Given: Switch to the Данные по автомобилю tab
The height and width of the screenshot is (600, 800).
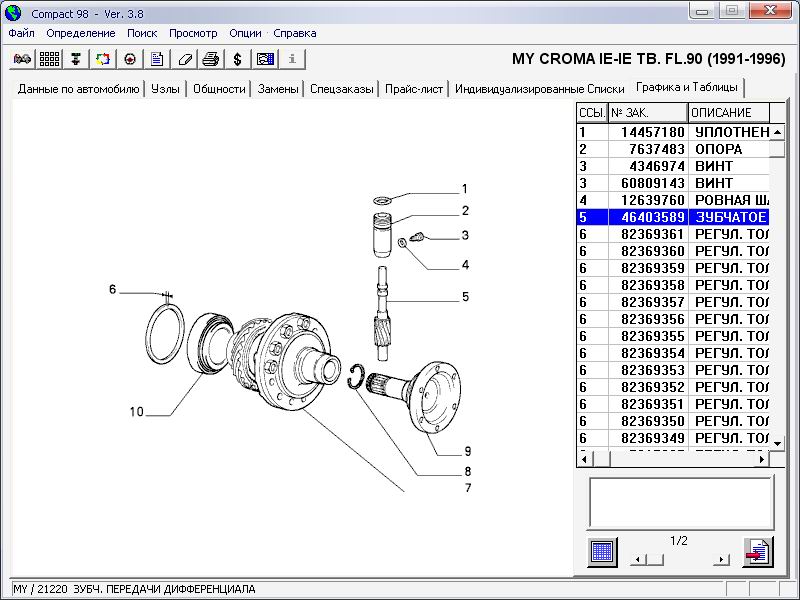Looking at the screenshot, I should [79, 89].
